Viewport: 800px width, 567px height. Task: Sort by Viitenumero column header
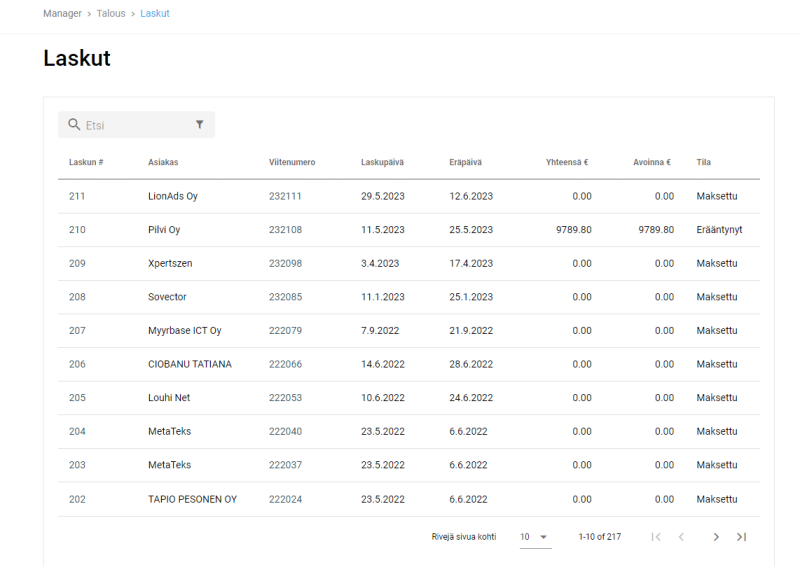[292, 162]
